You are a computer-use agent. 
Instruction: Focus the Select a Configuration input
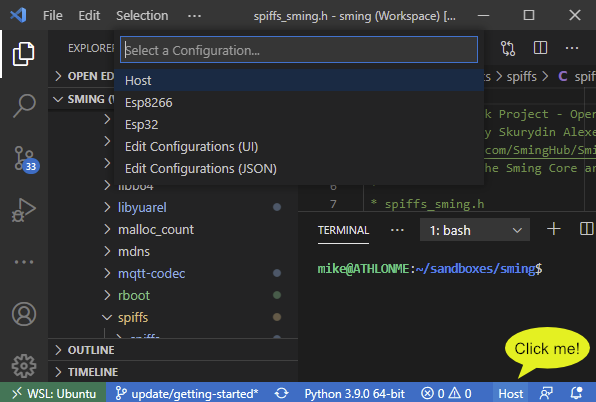tap(299, 50)
